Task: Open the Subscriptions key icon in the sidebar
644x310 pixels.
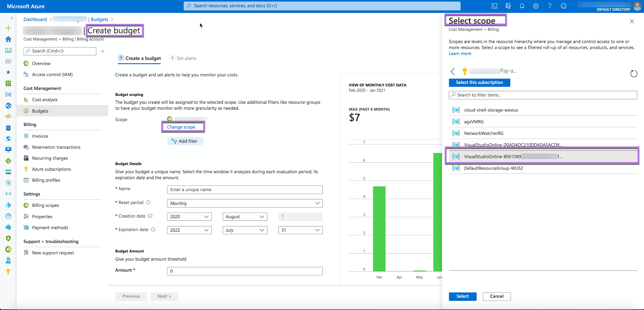Action: coord(8,271)
